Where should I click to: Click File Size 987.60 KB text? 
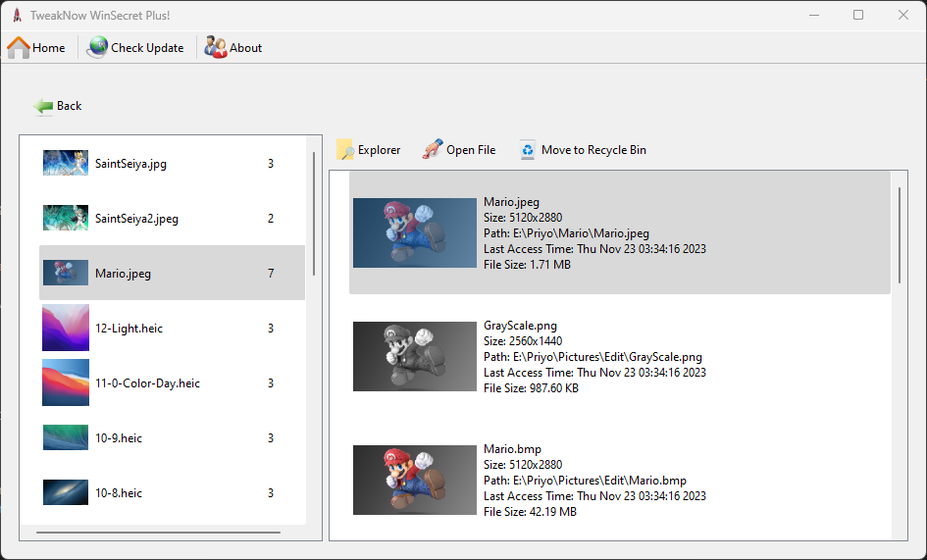(x=531, y=388)
